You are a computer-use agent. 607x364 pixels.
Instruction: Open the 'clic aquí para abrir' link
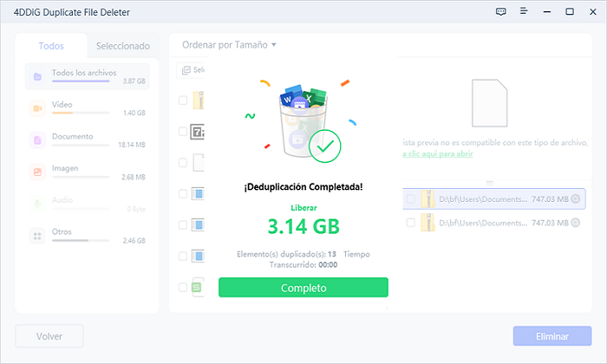438,154
